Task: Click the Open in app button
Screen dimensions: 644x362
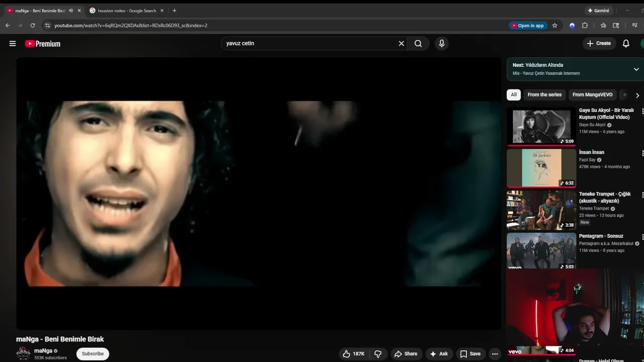Action: 528,26
